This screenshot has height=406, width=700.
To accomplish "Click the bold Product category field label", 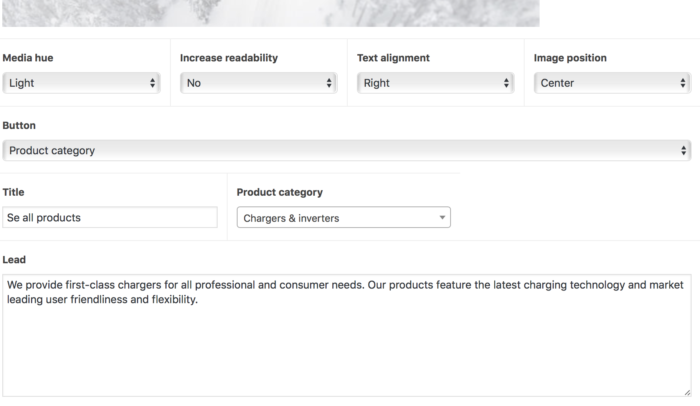I will [x=279, y=192].
